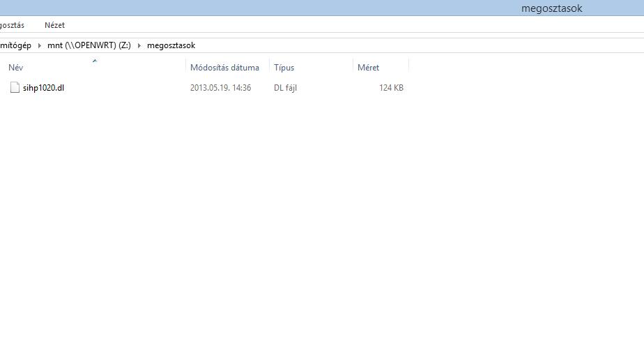Expand the arrow before megosztasok breadcrumb
The height and width of the screenshot is (360, 644).
(x=139, y=45)
